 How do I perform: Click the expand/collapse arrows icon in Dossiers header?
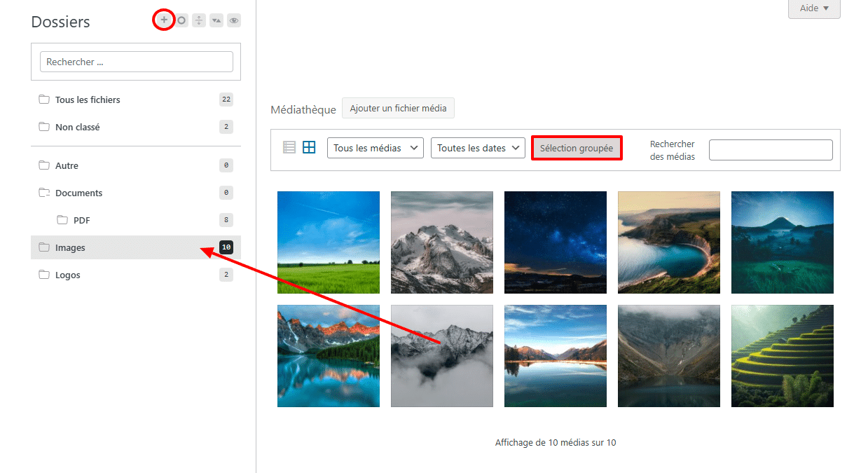pyautogui.click(x=199, y=21)
